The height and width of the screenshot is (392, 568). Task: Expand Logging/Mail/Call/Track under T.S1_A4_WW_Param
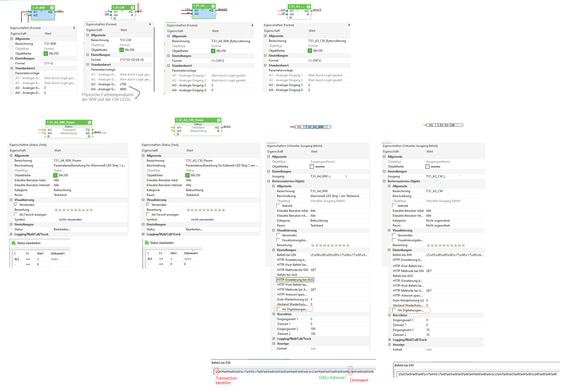(11, 234)
